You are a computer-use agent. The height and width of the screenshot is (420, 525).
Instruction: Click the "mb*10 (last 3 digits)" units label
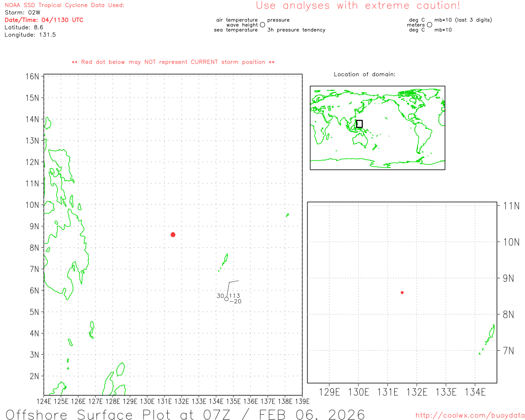click(x=463, y=20)
